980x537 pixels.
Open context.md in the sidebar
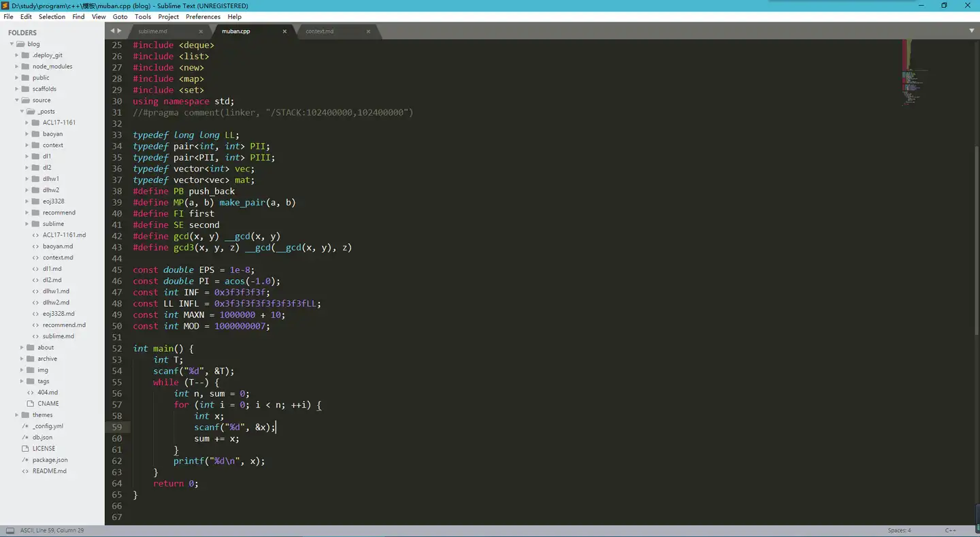[x=58, y=257]
